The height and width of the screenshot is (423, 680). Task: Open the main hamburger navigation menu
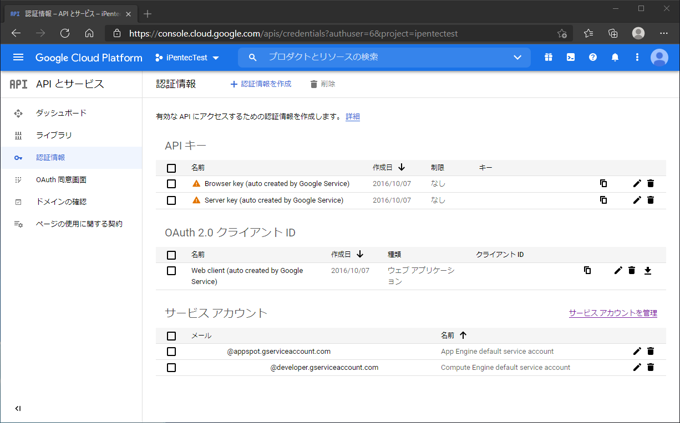pyautogui.click(x=18, y=57)
